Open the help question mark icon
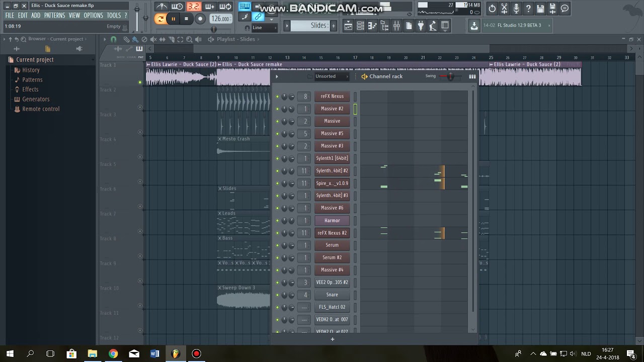644x362 pixels. pyautogui.click(x=528, y=9)
